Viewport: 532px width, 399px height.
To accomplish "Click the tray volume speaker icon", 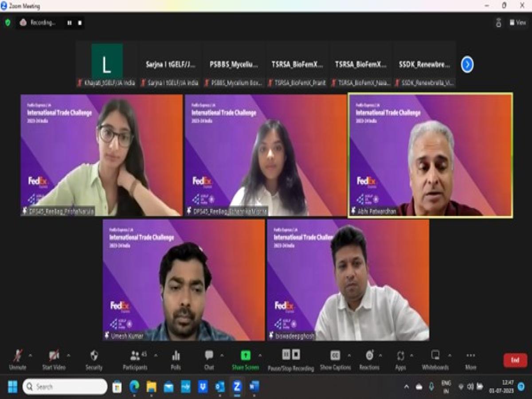I will pos(470,387).
